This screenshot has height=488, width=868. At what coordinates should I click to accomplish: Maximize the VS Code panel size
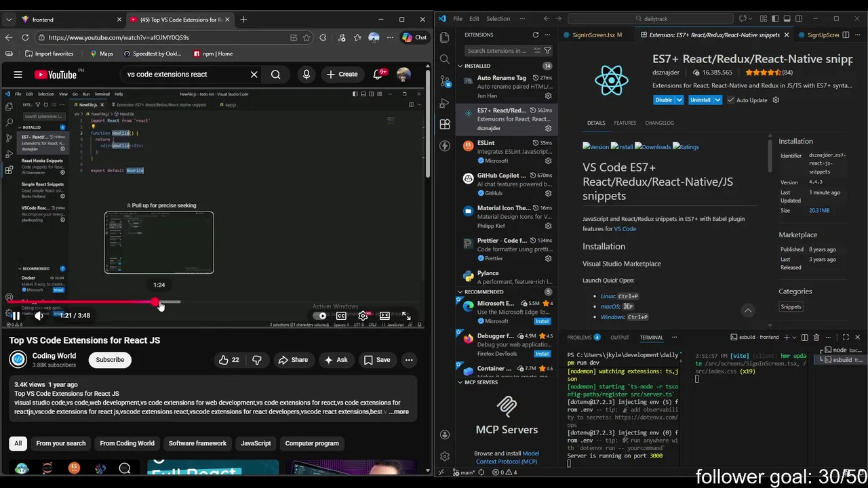click(846, 337)
